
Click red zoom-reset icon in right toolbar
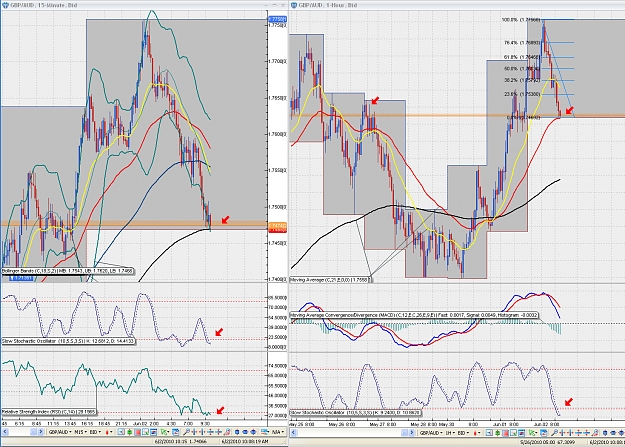pos(594,433)
